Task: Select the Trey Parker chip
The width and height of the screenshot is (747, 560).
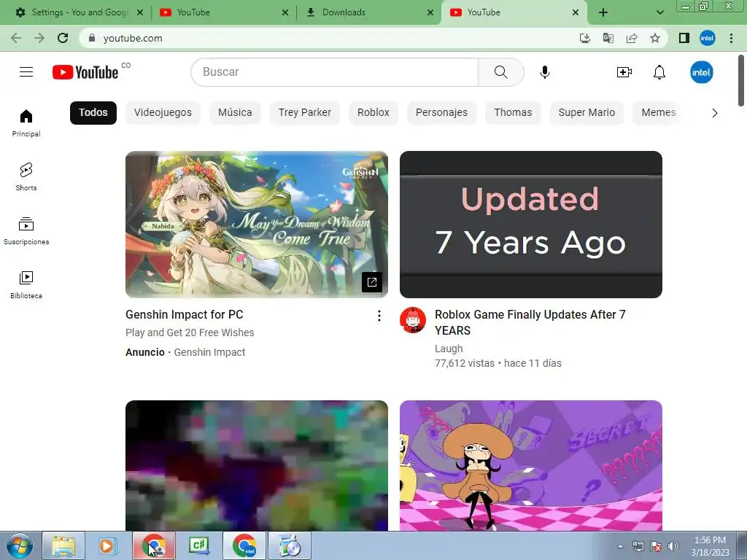Action: [x=305, y=113]
